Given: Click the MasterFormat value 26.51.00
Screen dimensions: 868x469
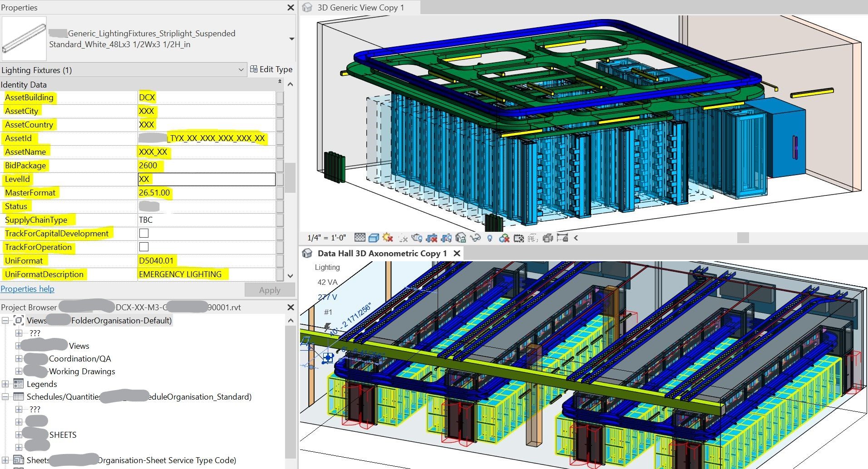Looking at the screenshot, I should point(154,193).
